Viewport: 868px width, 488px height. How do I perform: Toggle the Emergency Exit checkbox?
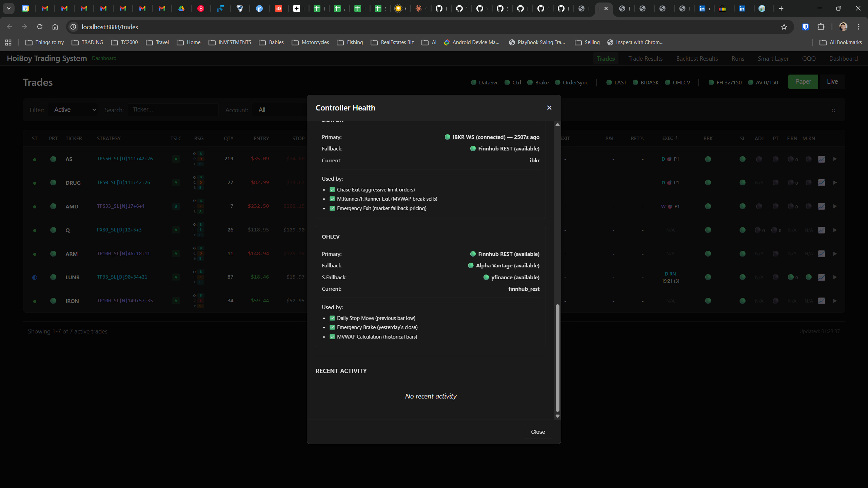[332, 208]
